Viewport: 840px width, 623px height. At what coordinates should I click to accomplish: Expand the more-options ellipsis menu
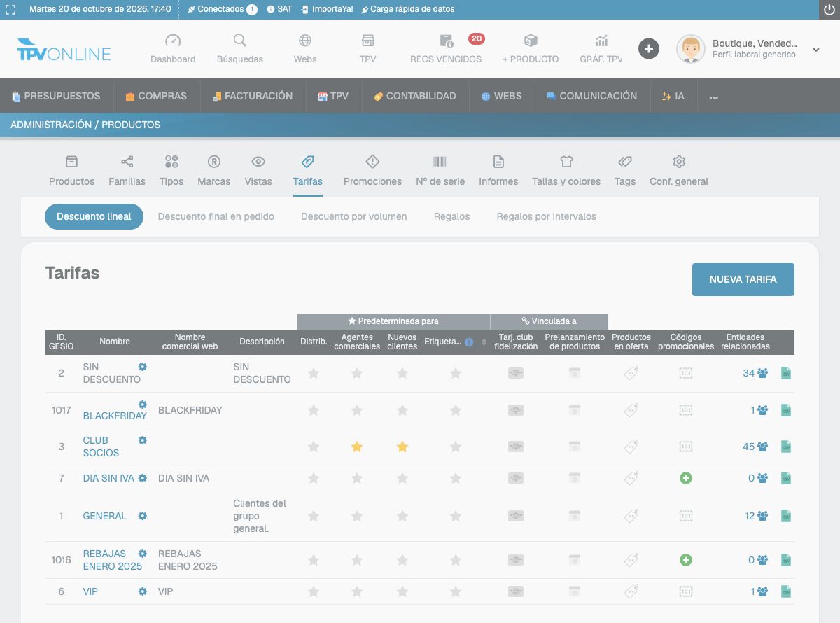[714, 97]
